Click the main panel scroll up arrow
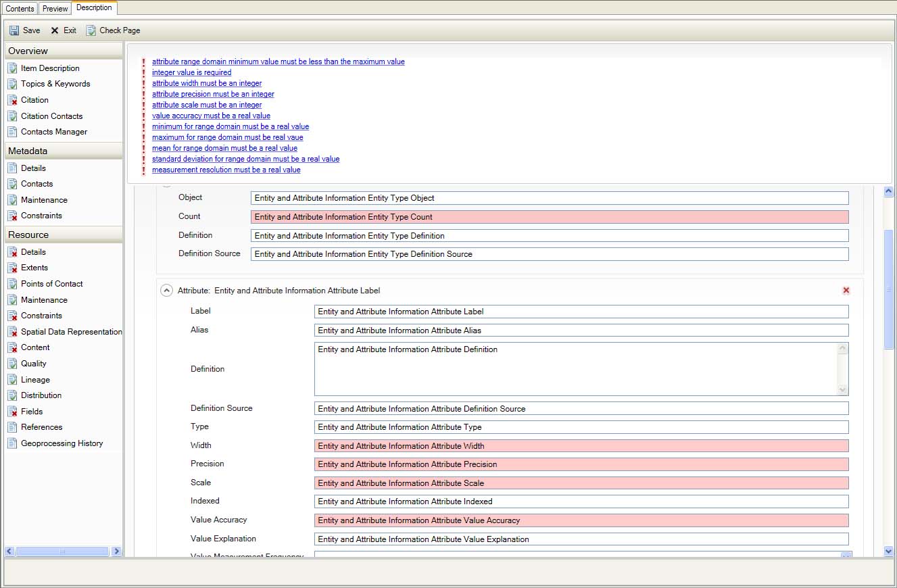 click(889, 192)
